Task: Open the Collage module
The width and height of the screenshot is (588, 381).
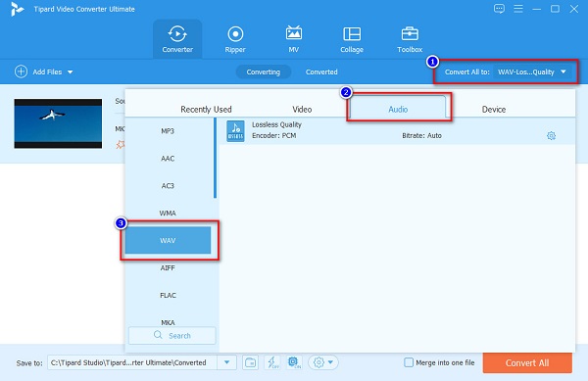Action: tap(352, 39)
